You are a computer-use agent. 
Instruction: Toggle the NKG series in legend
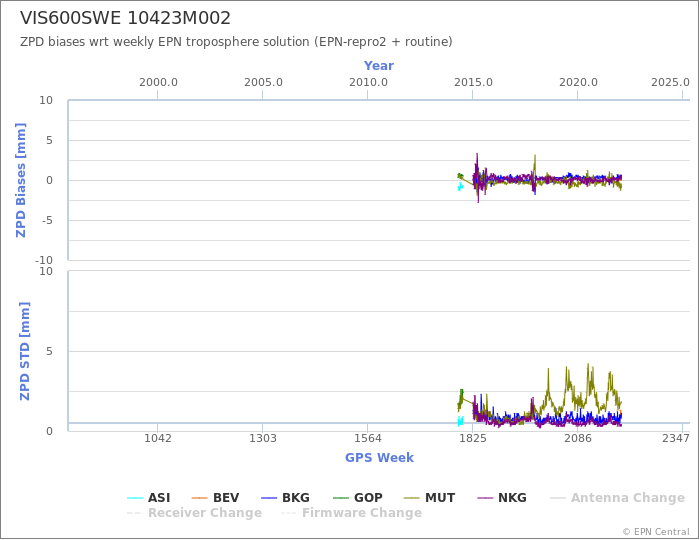tap(502, 498)
